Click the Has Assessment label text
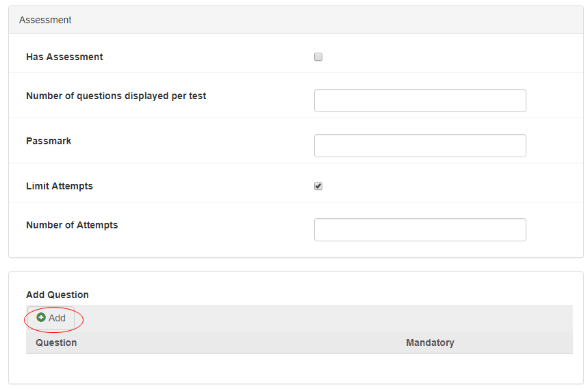 (x=64, y=57)
